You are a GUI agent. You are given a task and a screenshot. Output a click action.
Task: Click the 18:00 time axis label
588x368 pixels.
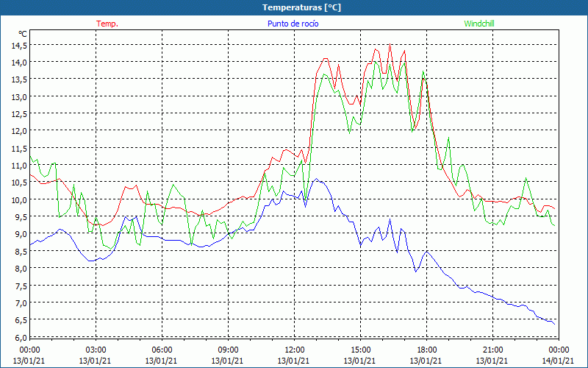(x=426, y=350)
